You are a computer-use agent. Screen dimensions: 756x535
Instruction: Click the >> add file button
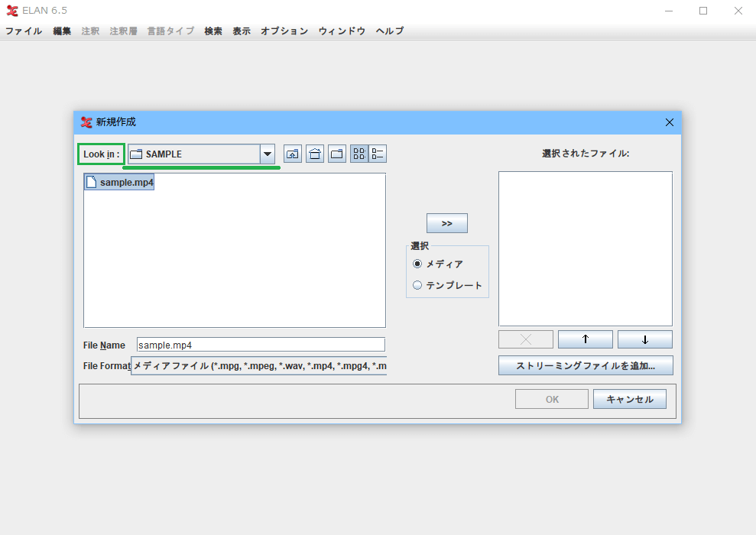coord(446,223)
